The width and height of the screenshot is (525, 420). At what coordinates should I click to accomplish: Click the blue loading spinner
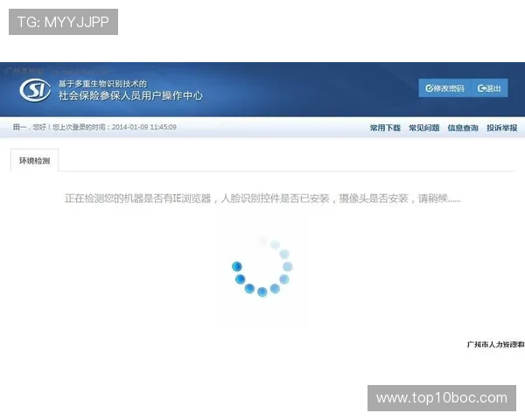pyautogui.click(x=262, y=267)
